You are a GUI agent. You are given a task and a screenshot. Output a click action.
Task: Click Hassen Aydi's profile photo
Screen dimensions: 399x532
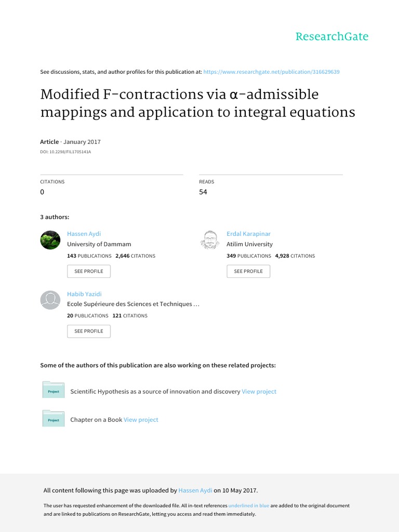pyautogui.click(x=50, y=240)
